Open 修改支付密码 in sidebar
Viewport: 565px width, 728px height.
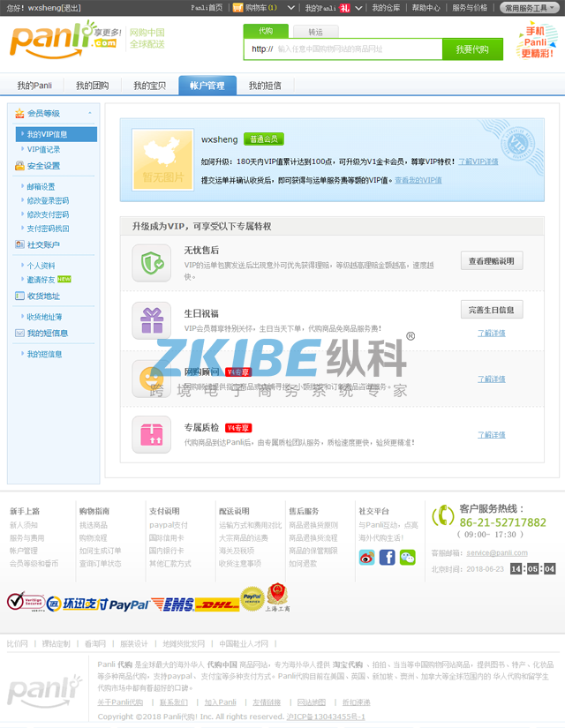coord(48,214)
